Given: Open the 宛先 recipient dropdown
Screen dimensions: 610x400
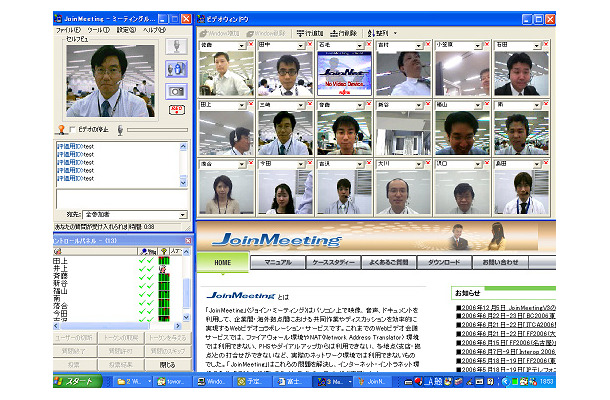Looking at the screenshot, I should (x=182, y=215).
